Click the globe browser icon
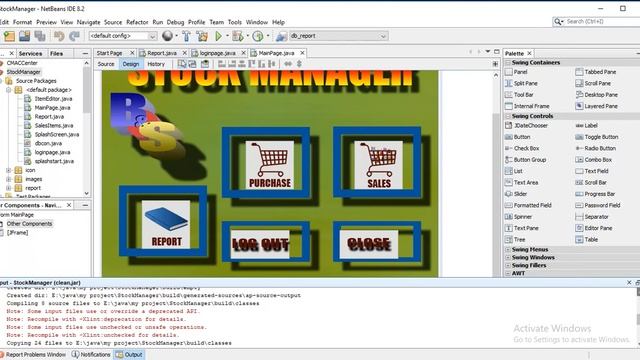This screenshot has width=640, height=360. point(167,36)
